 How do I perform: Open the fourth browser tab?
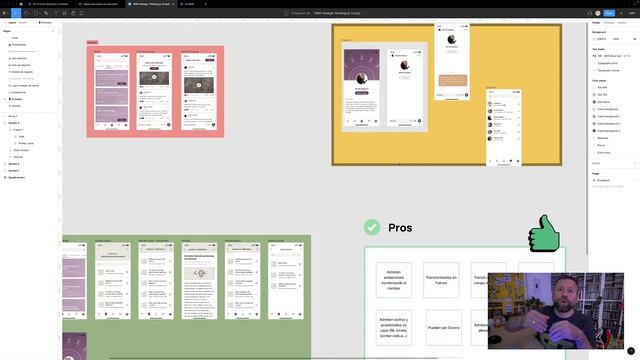(190, 4)
